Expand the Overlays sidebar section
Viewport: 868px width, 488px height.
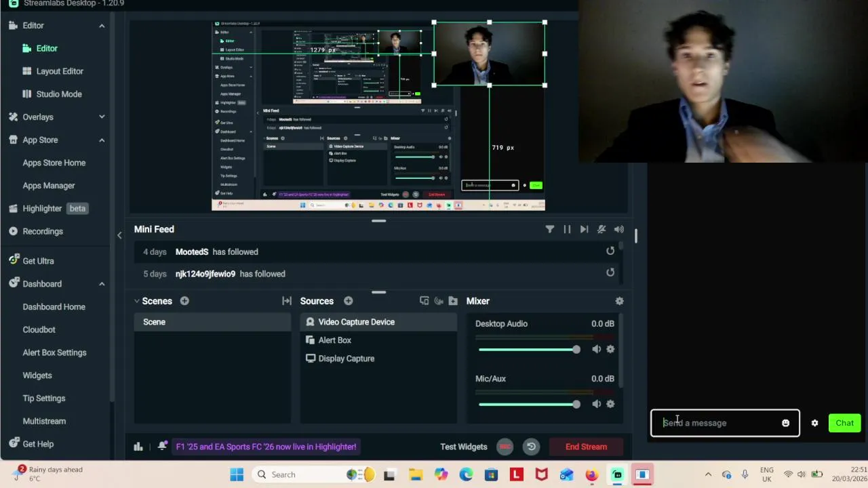coord(102,117)
